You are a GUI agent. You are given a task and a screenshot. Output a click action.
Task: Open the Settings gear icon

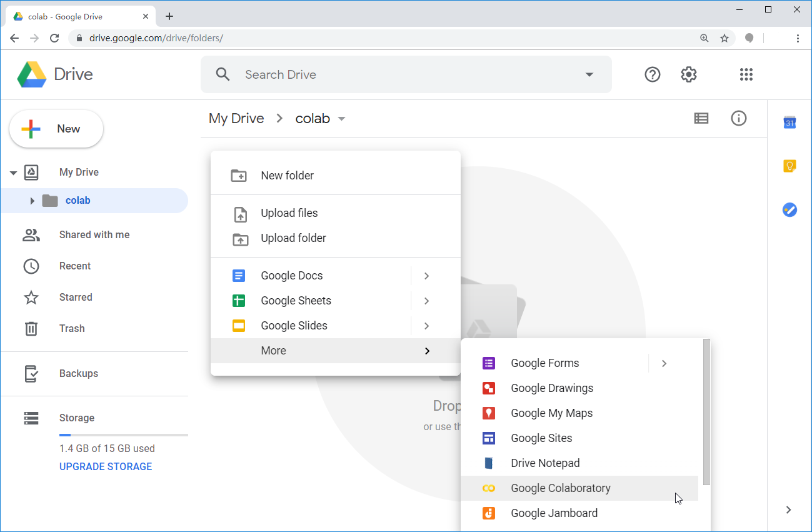688,74
